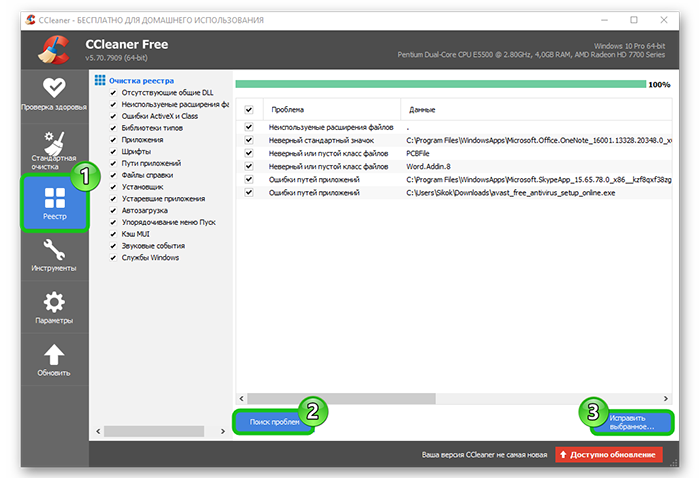Click the CCleaner logo in the header
Image resolution: width=700 pixels, height=478 pixels.
coord(54,50)
